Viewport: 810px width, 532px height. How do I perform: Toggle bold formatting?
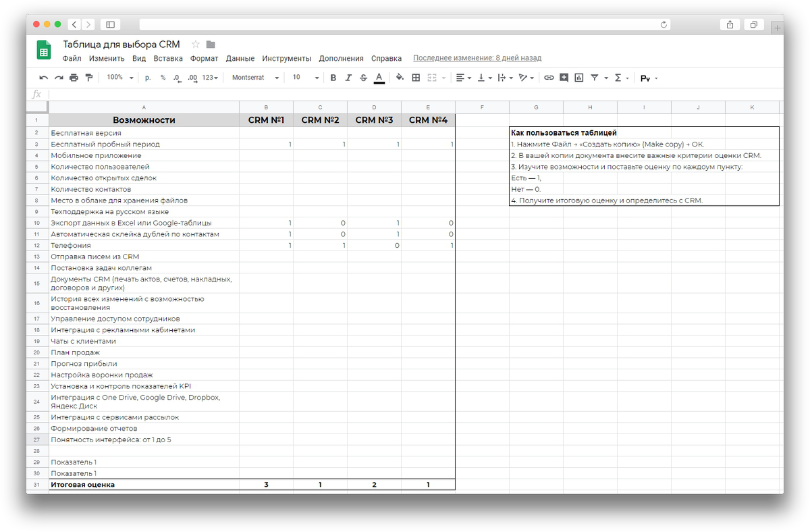(333, 78)
